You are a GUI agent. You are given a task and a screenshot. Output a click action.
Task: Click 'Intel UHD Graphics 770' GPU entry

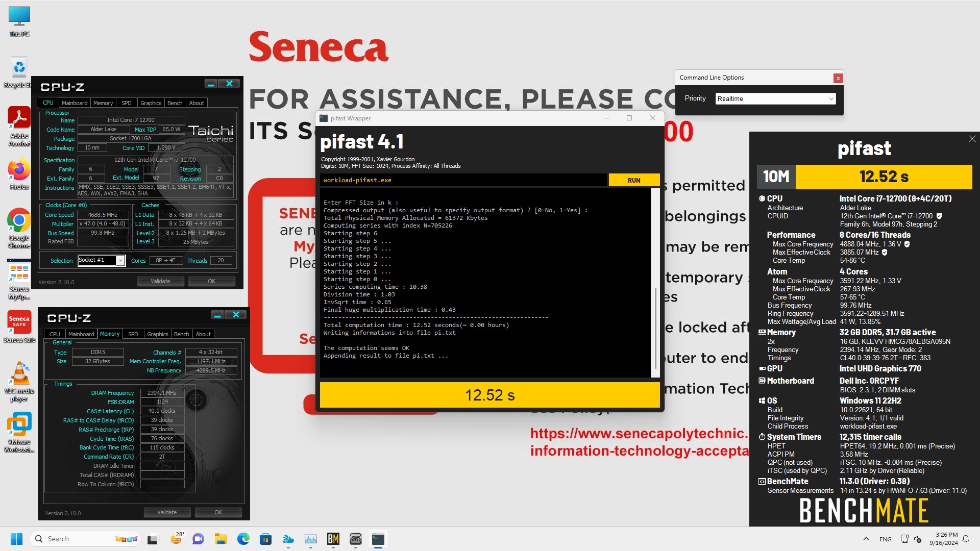click(x=880, y=368)
